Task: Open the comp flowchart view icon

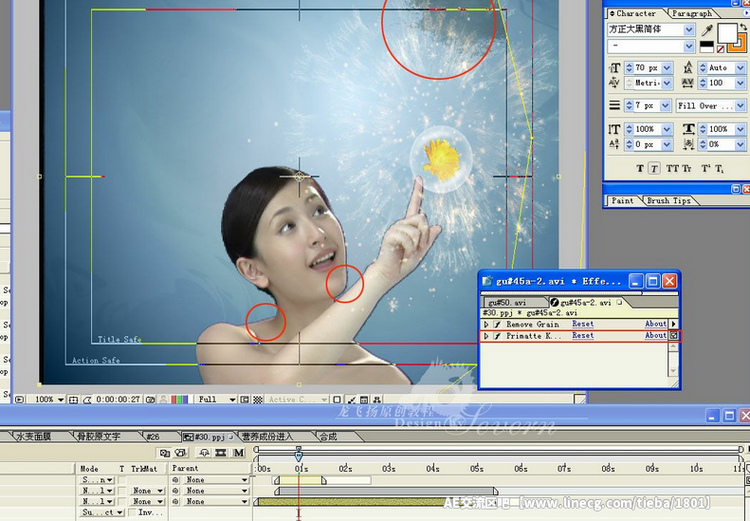Action: [x=377, y=399]
